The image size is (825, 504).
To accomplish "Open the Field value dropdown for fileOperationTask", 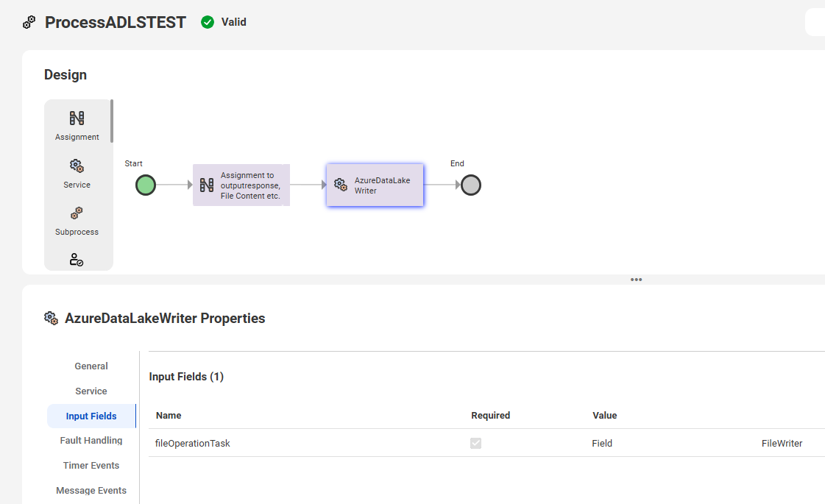I will 602,444.
